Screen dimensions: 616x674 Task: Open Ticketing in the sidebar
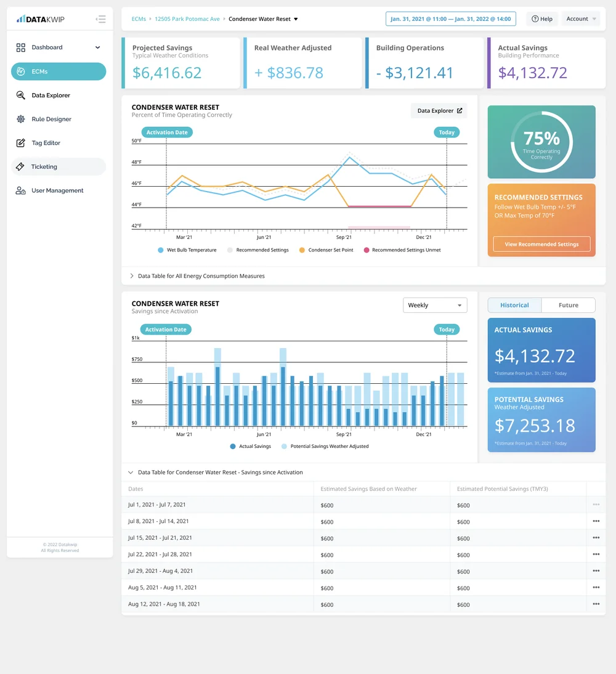(x=59, y=167)
